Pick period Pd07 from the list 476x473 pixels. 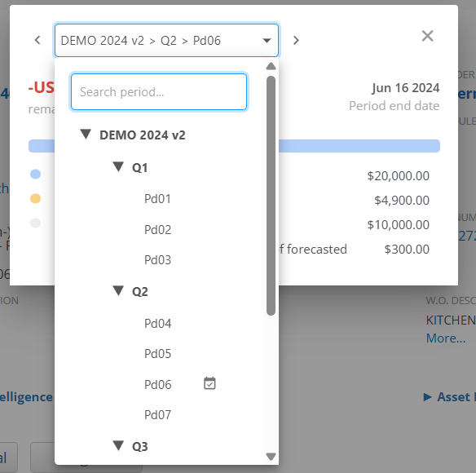[x=157, y=415]
